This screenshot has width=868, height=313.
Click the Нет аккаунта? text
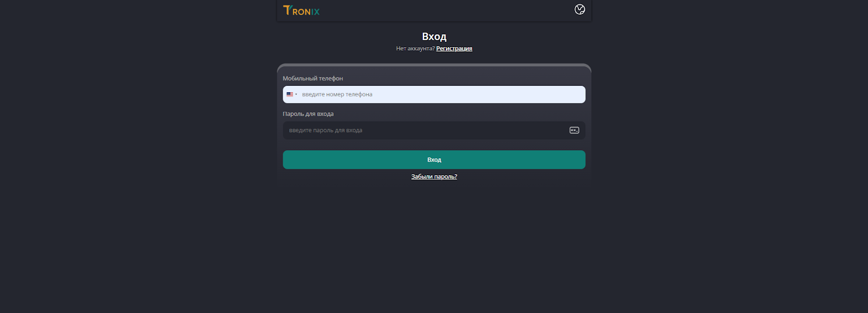tap(415, 49)
